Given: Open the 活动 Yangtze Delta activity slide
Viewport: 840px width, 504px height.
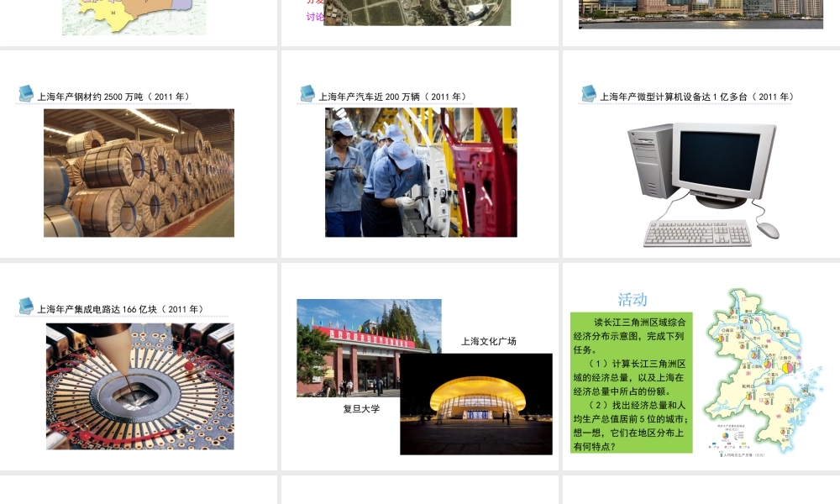Looking at the screenshot, I should pos(701,366).
